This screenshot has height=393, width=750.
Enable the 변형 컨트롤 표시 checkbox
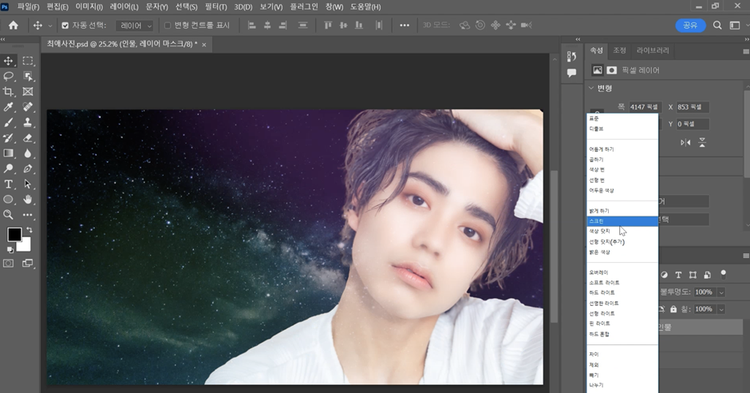167,25
